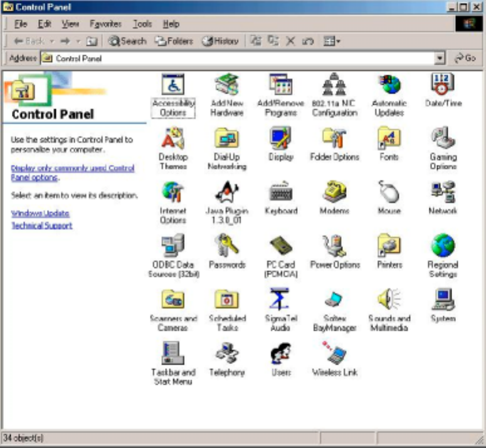Image resolution: width=486 pixels, height=448 pixels.
Task: Click the '34 object(s)' status bar text
Action: 23,438
